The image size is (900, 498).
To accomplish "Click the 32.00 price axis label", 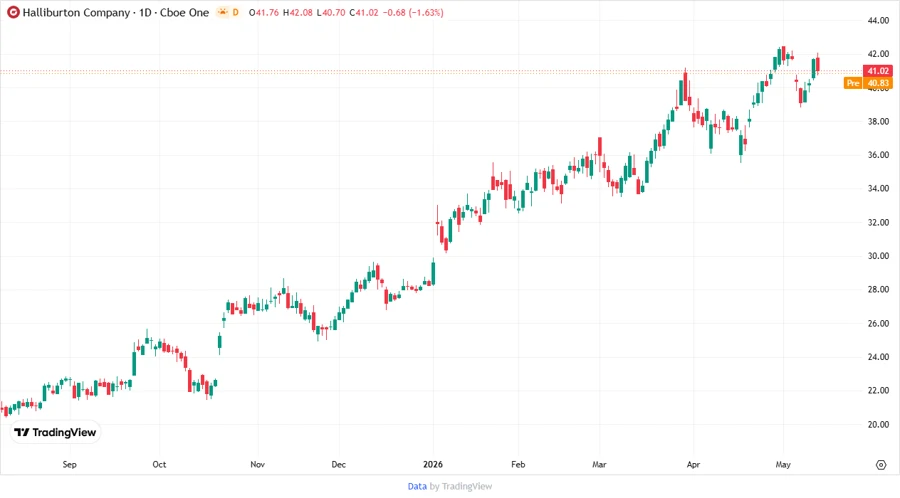I will [x=878, y=223].
